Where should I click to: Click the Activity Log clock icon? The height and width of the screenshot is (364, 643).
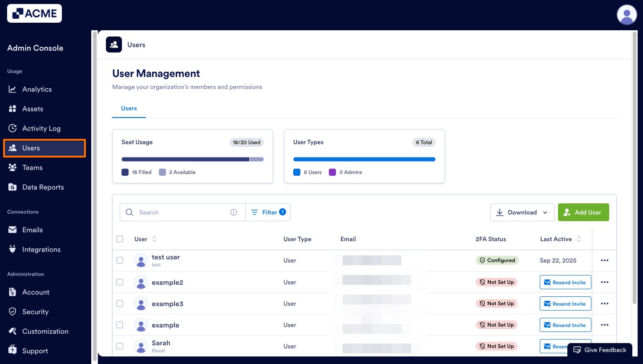(12, 129)
